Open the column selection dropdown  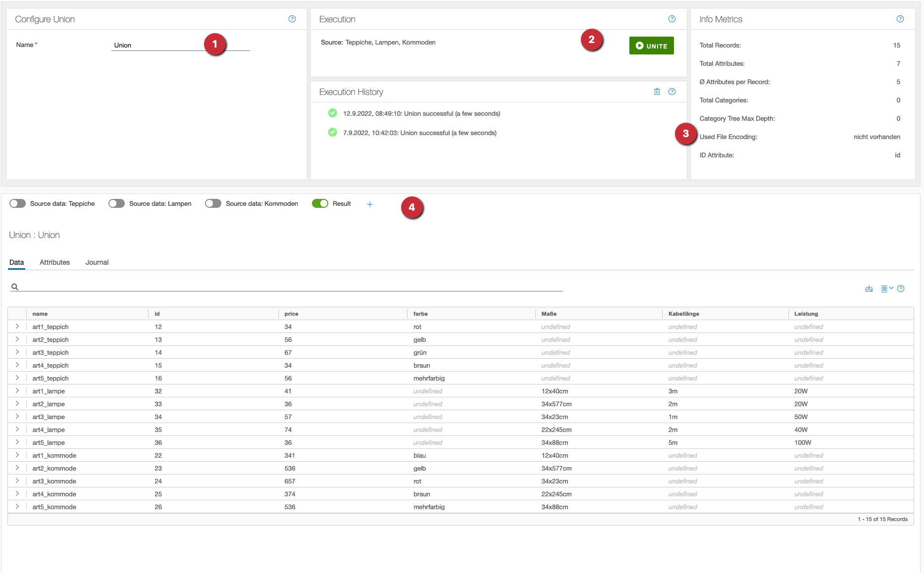[886, 288]
